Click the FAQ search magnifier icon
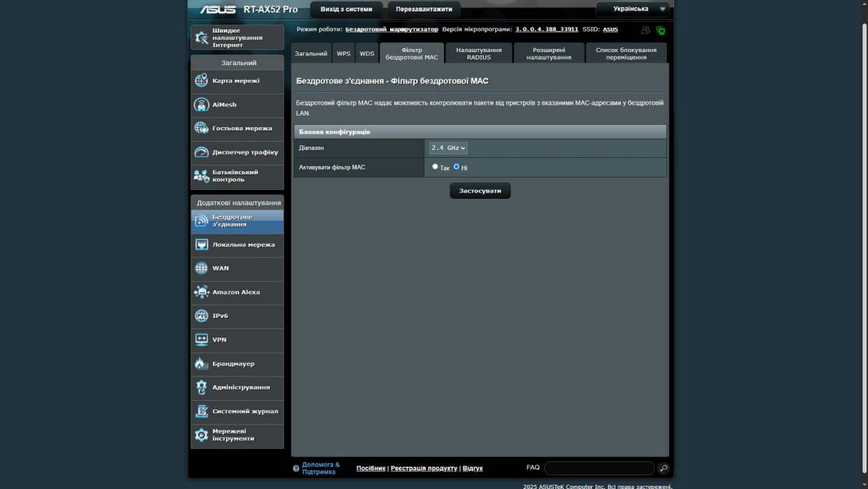The height and width of the screenshot is (489, 868). pos(664,468)
